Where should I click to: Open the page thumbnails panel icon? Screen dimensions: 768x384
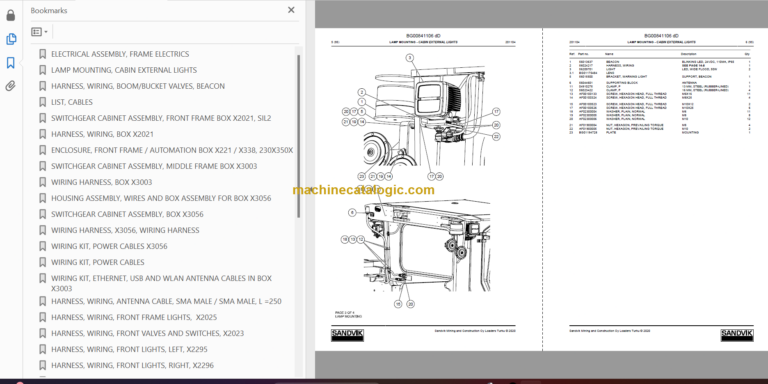pos(11,39)
